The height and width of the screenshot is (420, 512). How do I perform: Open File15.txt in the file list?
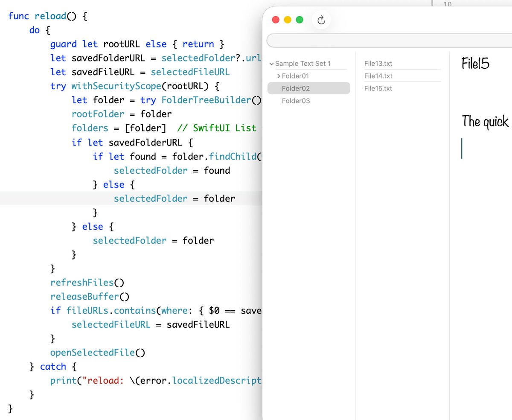[378, 88]
